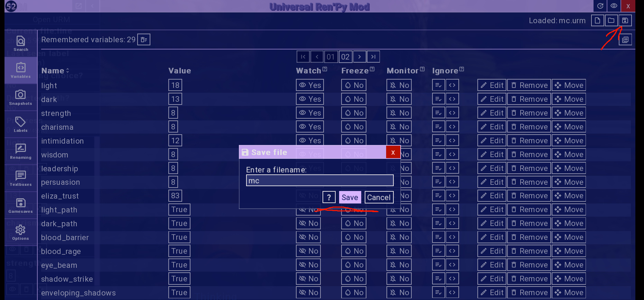This screenshot has width=644, height=300.
Task: Click the leadership variable name
Action: (59, 169)
